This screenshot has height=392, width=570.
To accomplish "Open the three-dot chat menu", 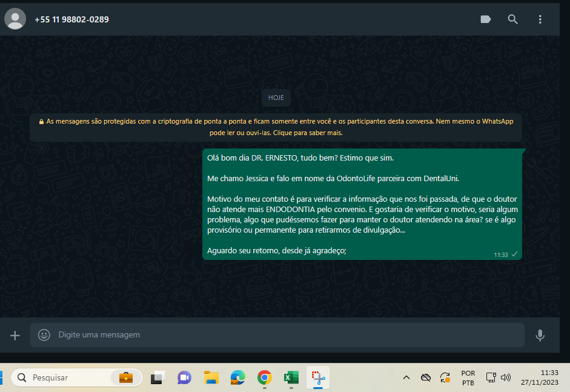I will pos(540,19).
